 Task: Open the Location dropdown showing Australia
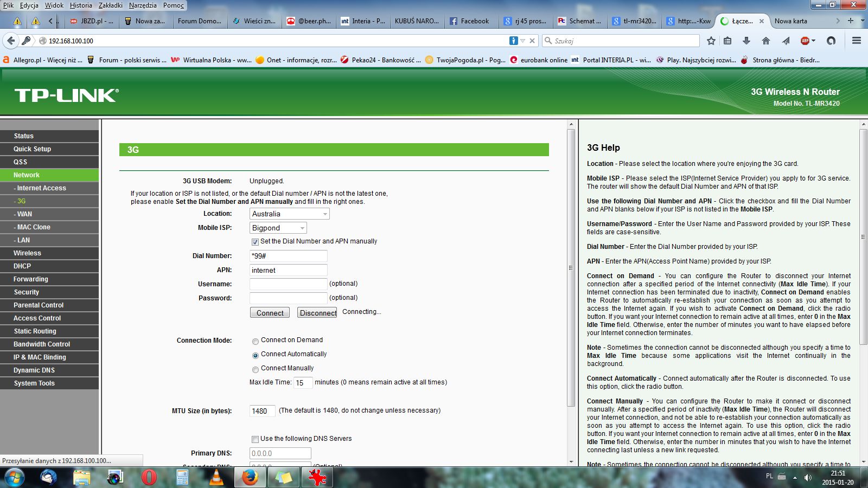point(290,214)
